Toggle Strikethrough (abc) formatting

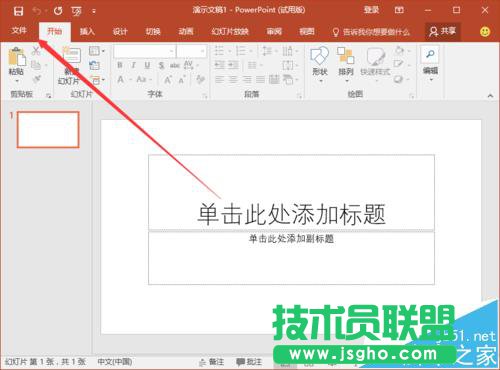(x=175, y=66)
